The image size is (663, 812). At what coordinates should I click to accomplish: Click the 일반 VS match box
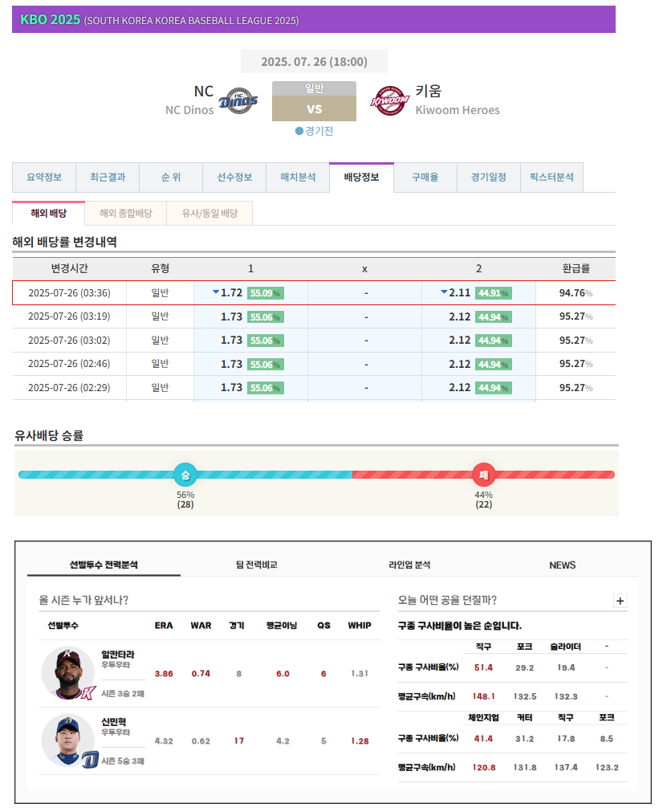coord(314,101)
